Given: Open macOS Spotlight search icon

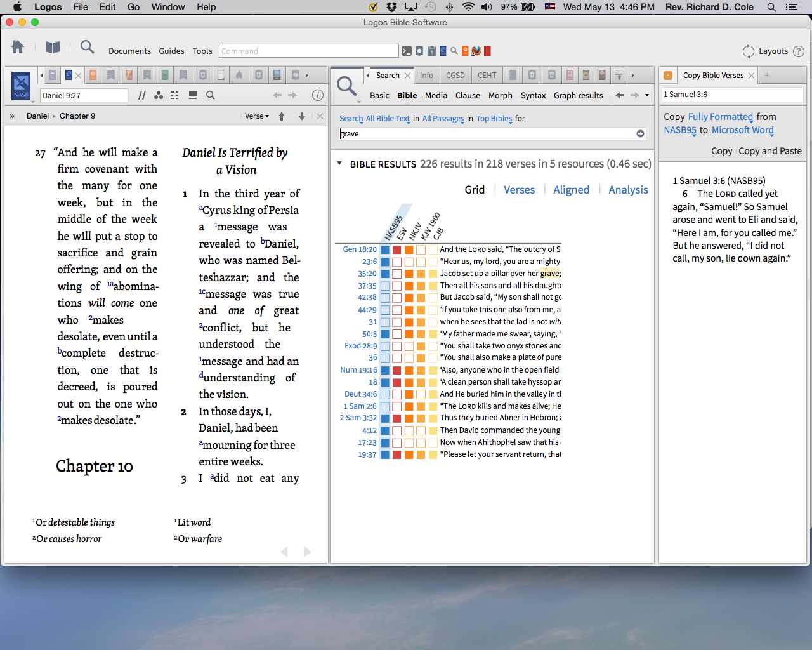Looking at the screenshot, I should 771,7.
